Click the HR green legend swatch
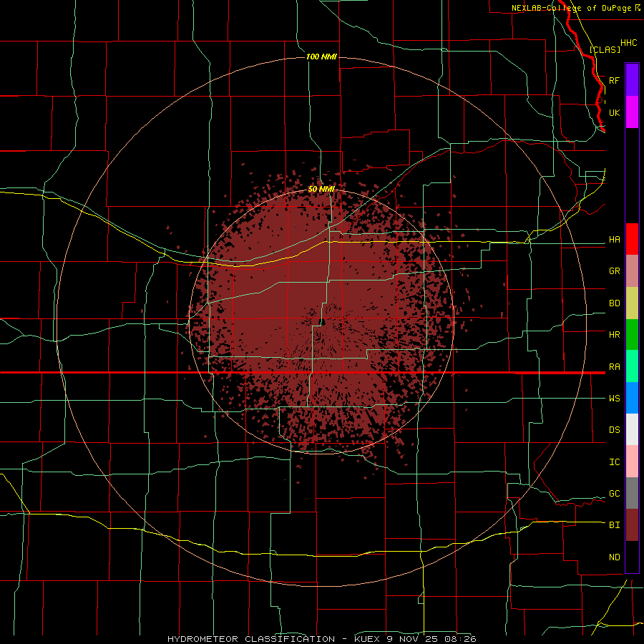Screen dimensions: 644x644 [x=632, y=334]
